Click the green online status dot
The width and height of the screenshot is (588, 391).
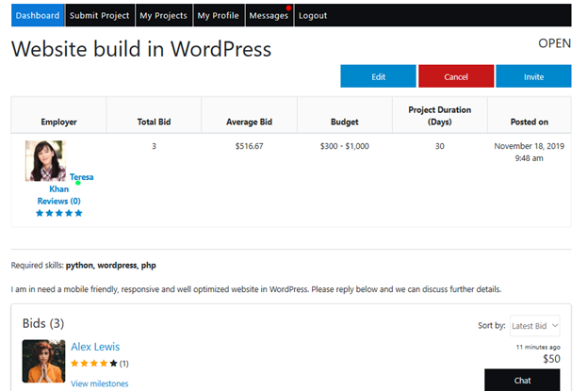click(78, 183)
